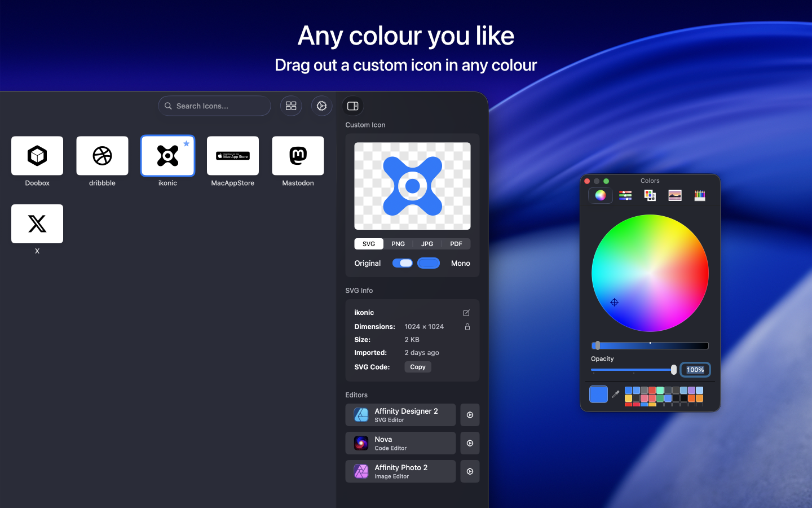Screen dimensions: 812x508
Task: Switch to the color sliders picker mode
Action: tap(625, 195)
